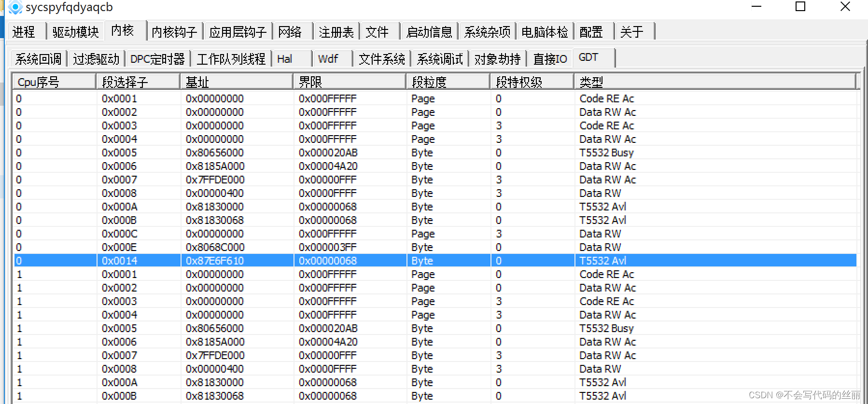Select the DPC定时器 sub-tab
The width and height of the screenshot is (868, 404).
[157, 59]
